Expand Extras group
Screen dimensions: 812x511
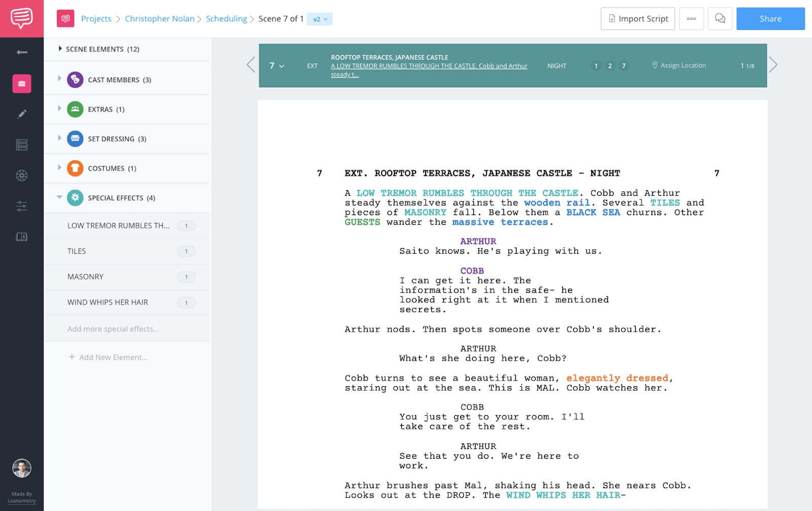59,108
